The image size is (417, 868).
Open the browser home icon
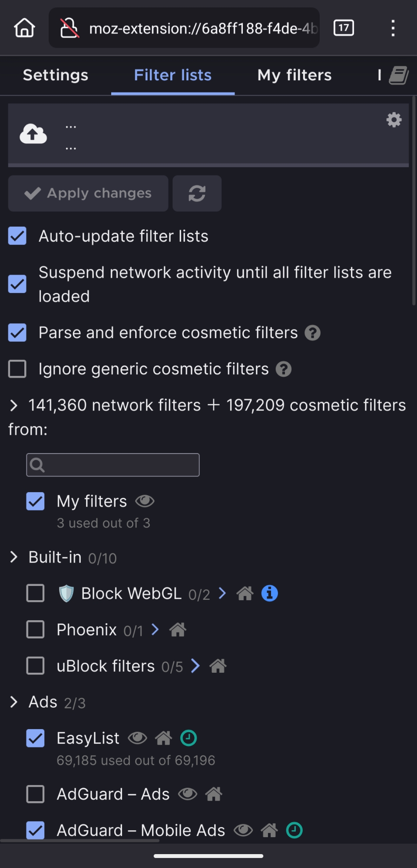[x=24, y=28]
